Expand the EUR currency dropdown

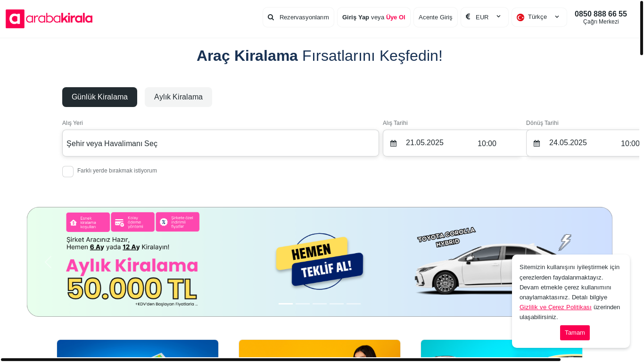pos(498,17)
